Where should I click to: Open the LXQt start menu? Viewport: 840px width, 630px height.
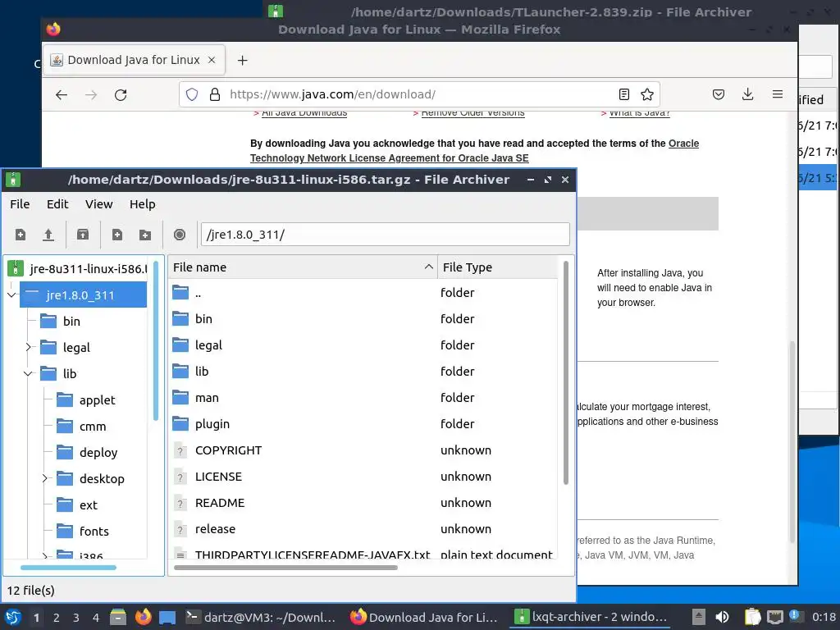[13, 617]
